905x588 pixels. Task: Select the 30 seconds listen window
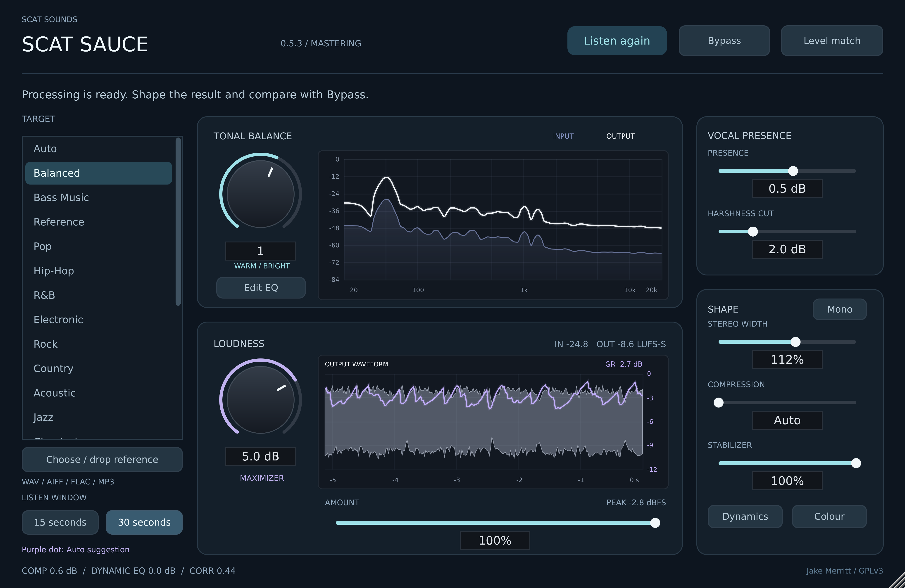click(144, 522)
